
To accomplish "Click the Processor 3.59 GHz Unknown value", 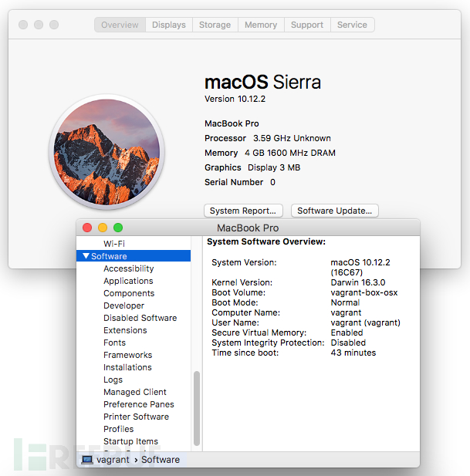I will click(x=292, y=138).
